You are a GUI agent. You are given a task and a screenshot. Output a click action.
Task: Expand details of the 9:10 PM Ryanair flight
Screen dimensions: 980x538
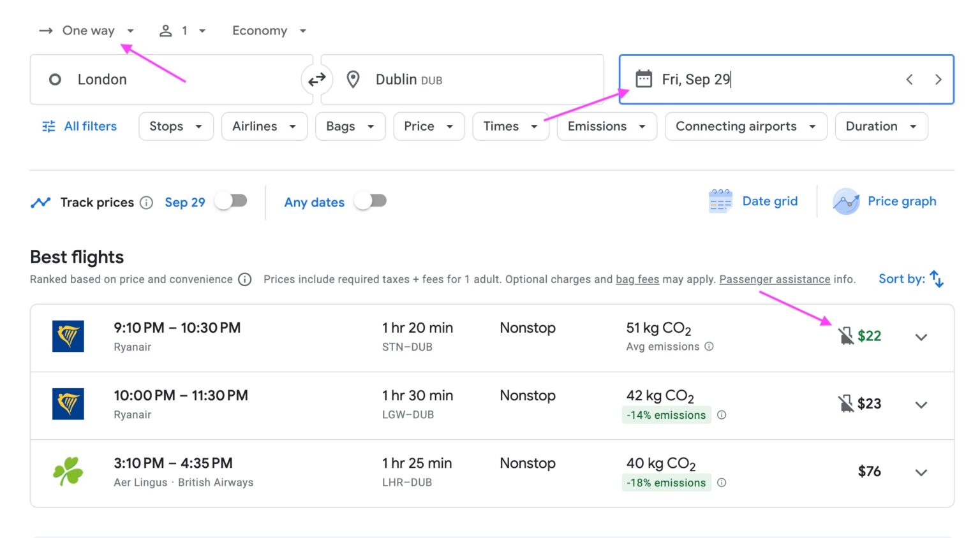tap(921, 337)
